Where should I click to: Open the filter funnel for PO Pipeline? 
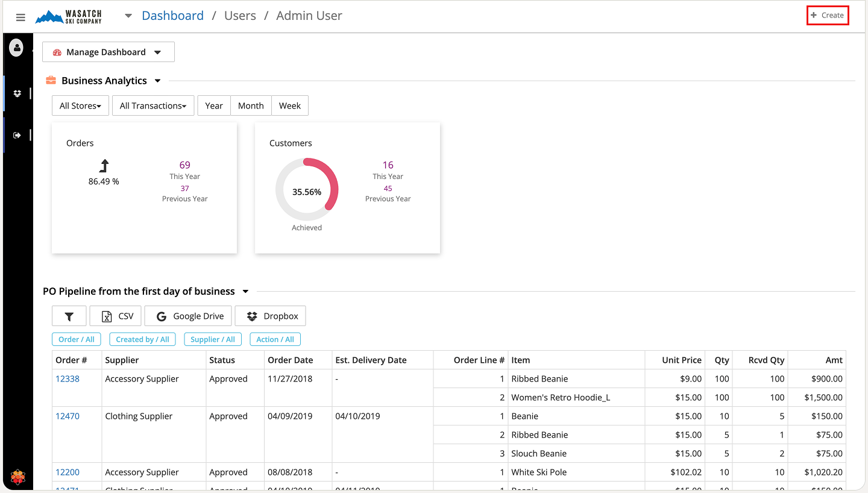69,316
